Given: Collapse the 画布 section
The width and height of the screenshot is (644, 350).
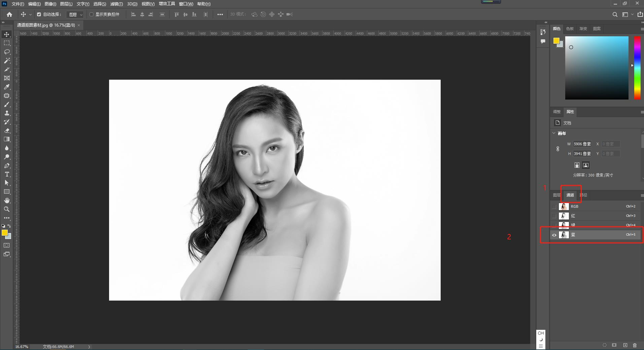Looking at the screenshot, I should click(554, 133).
